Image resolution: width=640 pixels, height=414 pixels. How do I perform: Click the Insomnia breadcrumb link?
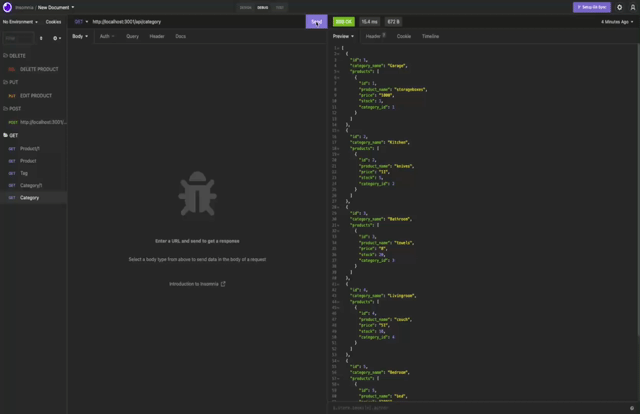click(24, 7)
